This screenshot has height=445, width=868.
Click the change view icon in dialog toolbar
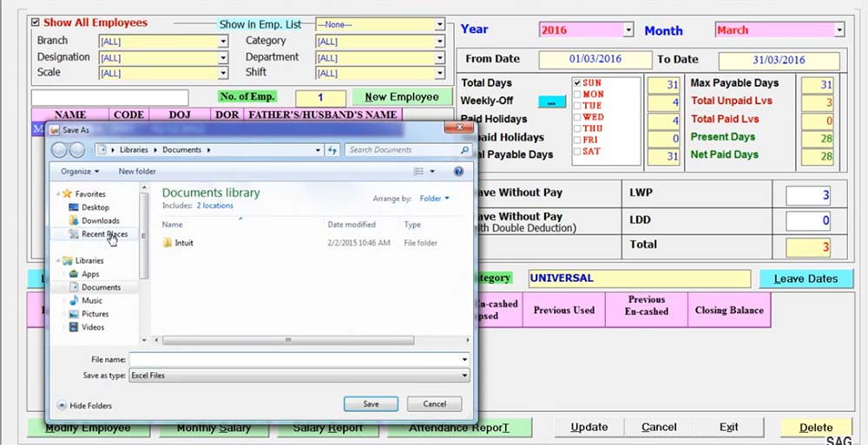[x=419, y=172]
